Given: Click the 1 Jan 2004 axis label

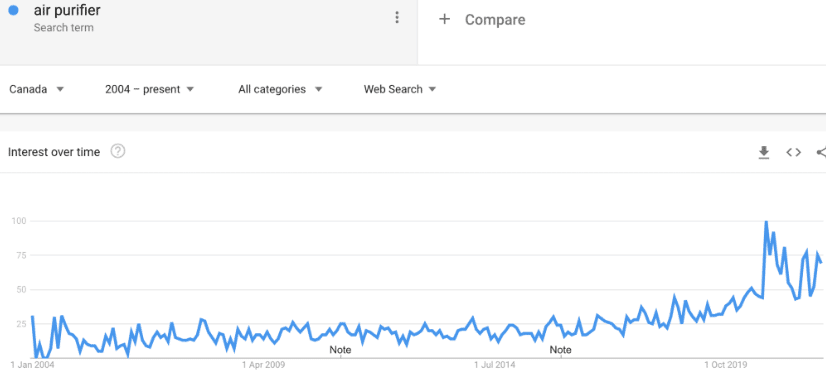Looking at the screenshot, I should [32, 365].
